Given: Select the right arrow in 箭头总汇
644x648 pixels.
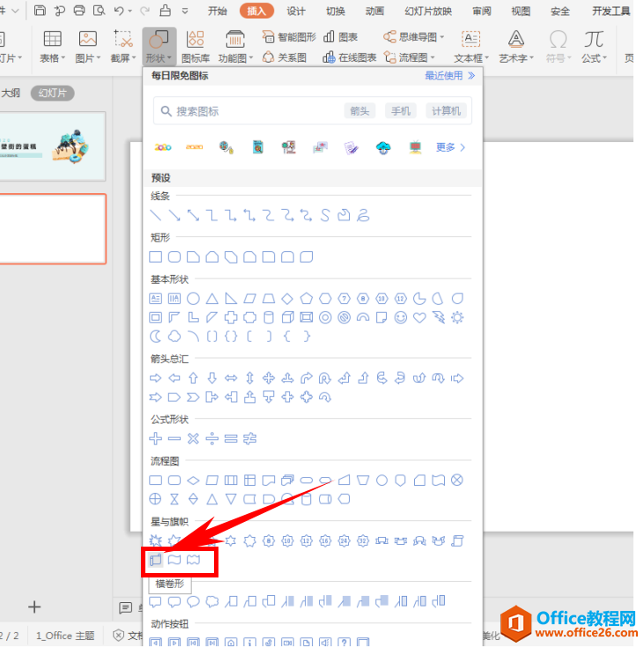Looking at the screenshot, I should (x=155, y=378).
